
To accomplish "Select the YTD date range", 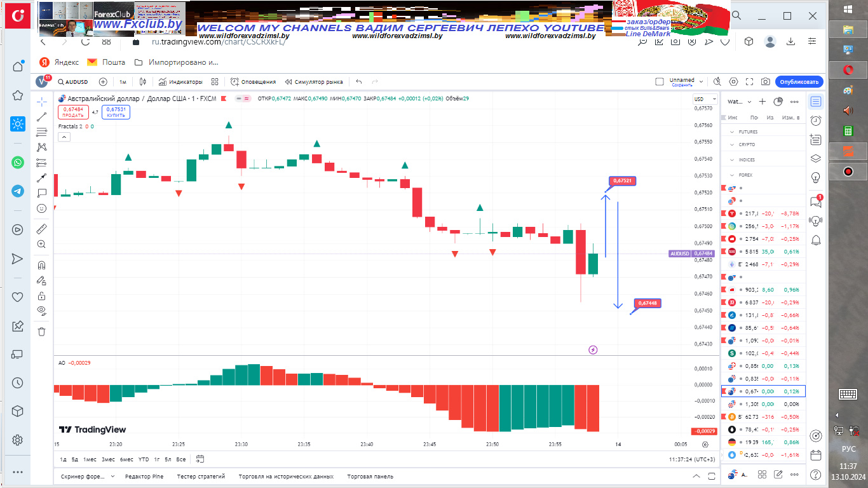I will click(144, 459).
